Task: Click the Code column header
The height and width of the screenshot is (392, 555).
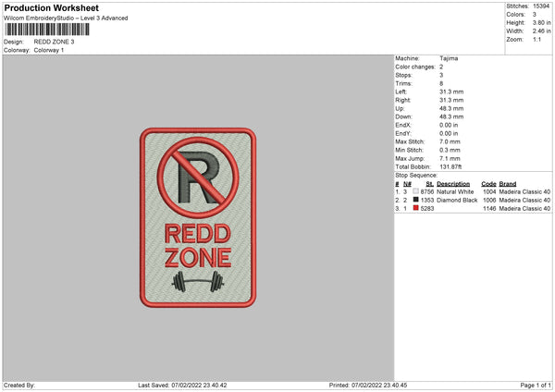Action: (x=489, y=183)
